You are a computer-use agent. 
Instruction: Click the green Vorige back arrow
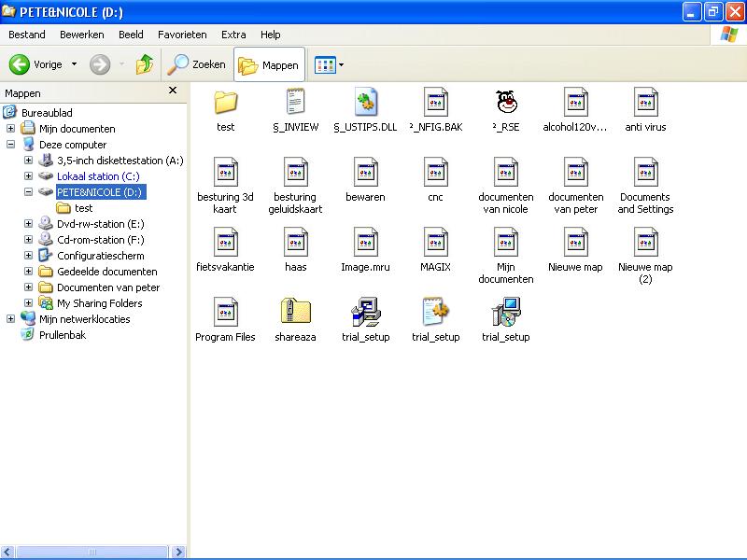(20, 64)
